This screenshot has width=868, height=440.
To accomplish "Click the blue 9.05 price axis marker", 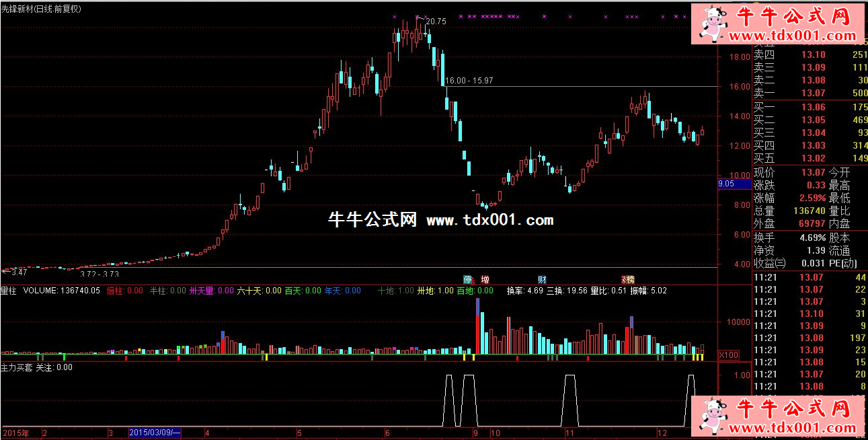I will pos(734,184).
